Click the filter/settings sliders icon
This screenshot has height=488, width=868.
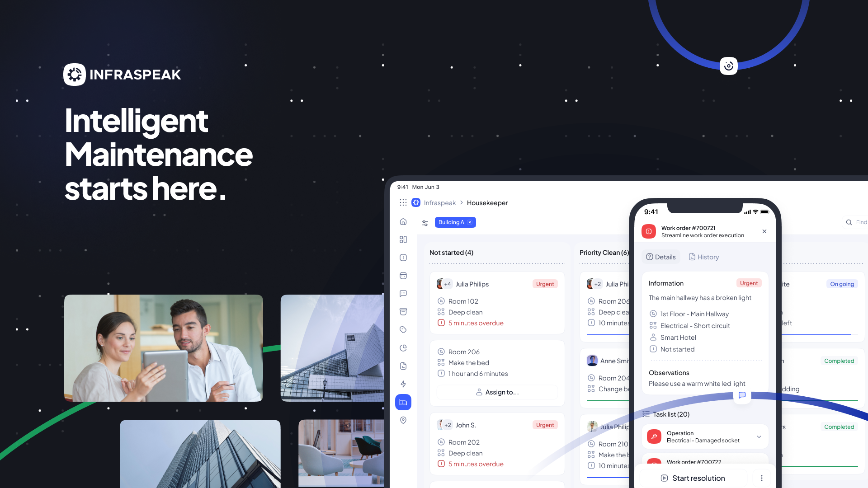click(x=425, y=222)
